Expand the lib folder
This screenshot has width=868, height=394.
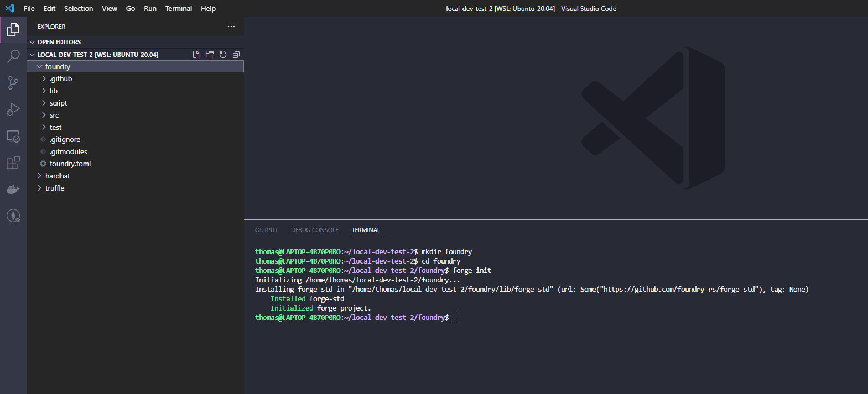(x=44, y=91)
